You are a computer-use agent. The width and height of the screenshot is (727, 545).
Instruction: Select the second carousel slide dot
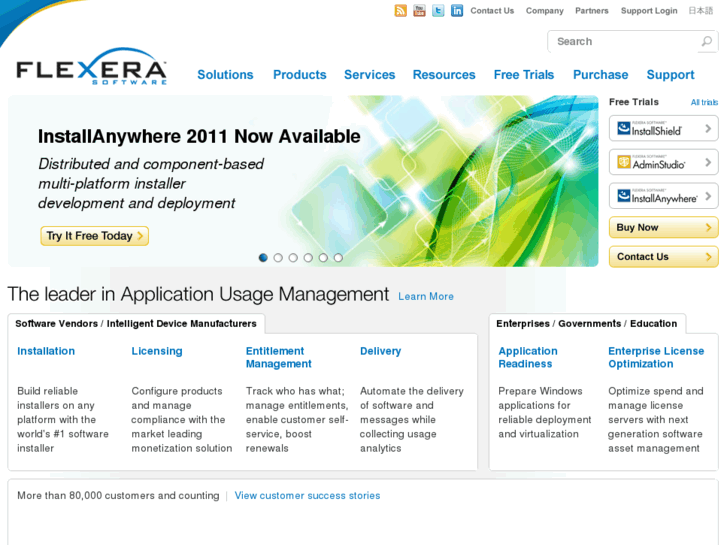pos(278,257)
